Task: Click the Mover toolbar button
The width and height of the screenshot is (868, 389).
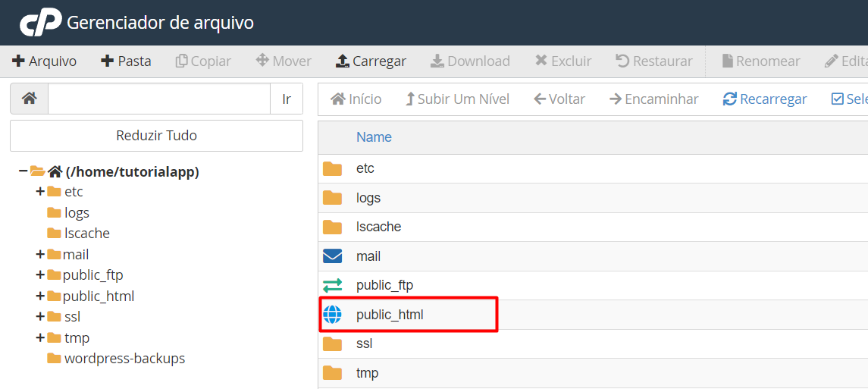Action: point(284,61)
